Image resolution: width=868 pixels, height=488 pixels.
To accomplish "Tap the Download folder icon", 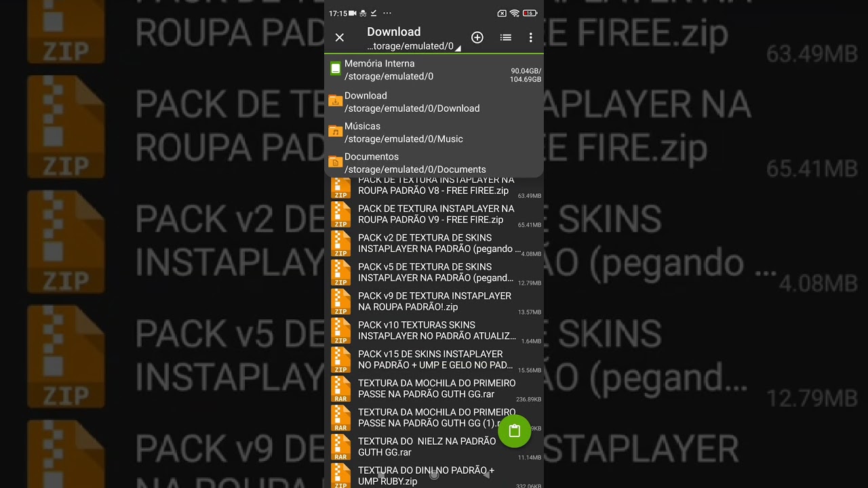I will [335, 101].
